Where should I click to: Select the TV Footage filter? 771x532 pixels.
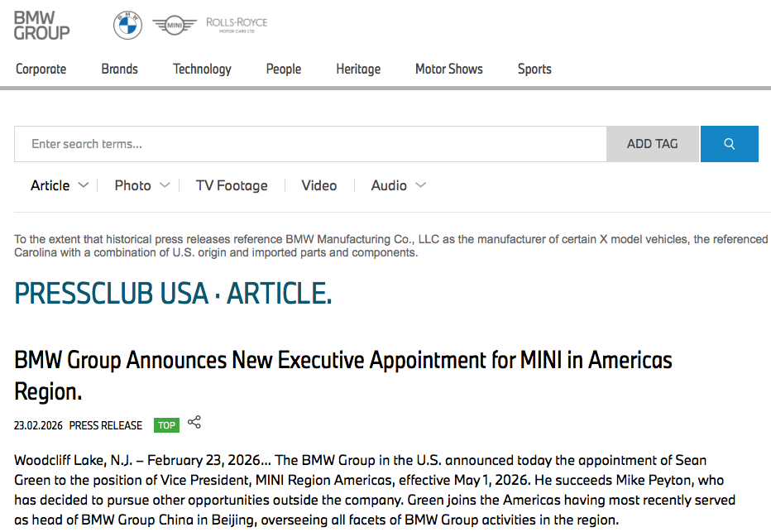[x=232, y=185]
